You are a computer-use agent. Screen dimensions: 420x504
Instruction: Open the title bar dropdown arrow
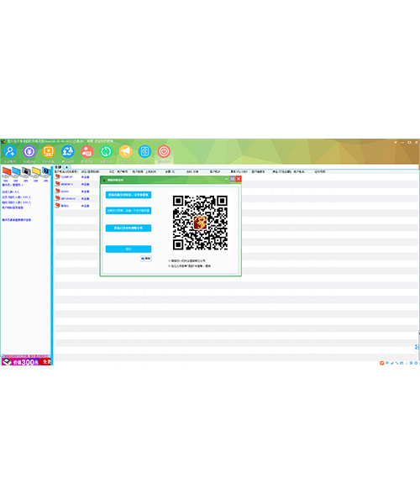[x=396, y=142]
